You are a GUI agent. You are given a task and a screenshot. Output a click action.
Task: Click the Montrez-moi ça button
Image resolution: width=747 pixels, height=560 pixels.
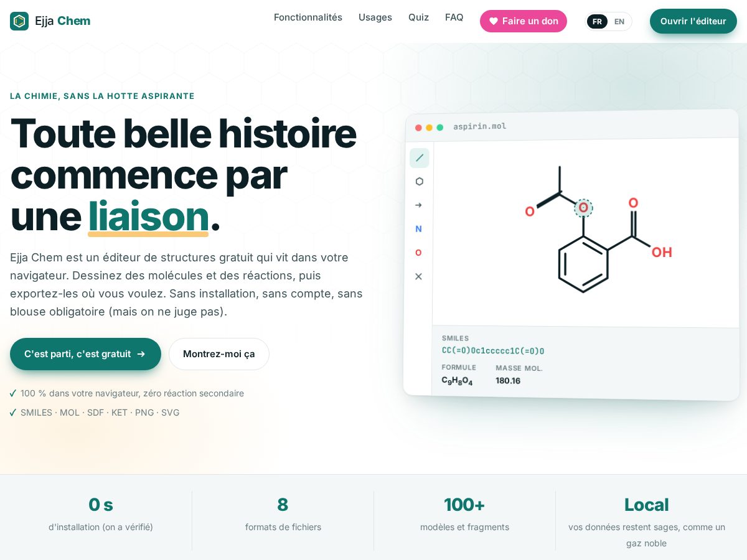tap(219, 354)
